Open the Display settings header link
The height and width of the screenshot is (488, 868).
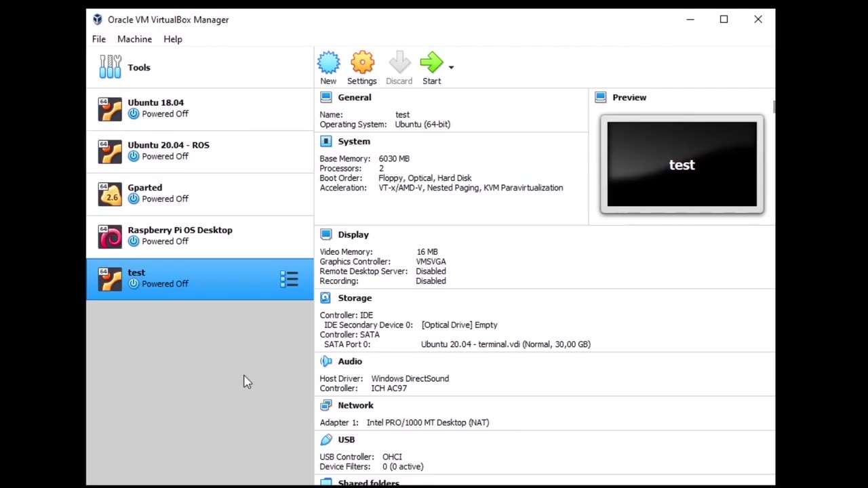(x=353, y=235)
